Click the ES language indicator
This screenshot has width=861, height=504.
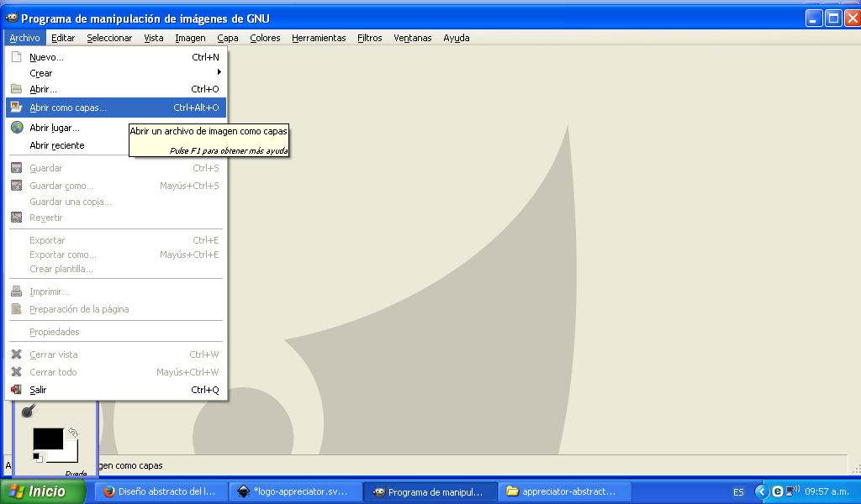click(x=738, y=492)
